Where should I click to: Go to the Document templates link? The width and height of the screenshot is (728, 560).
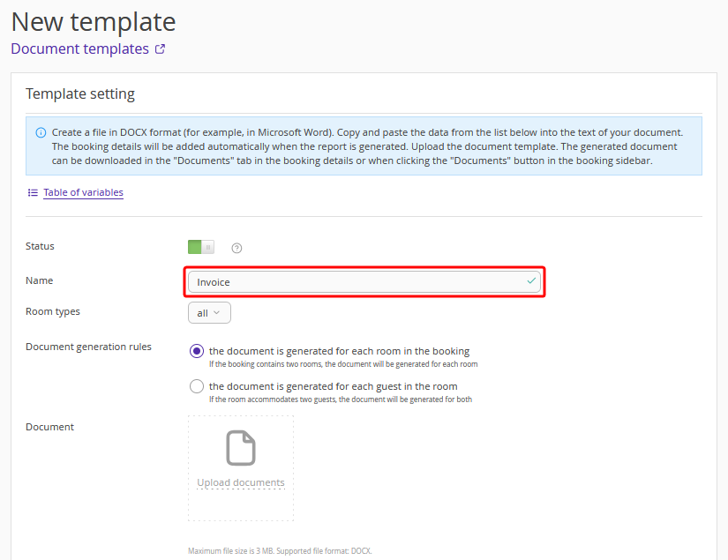click(79, 49)
